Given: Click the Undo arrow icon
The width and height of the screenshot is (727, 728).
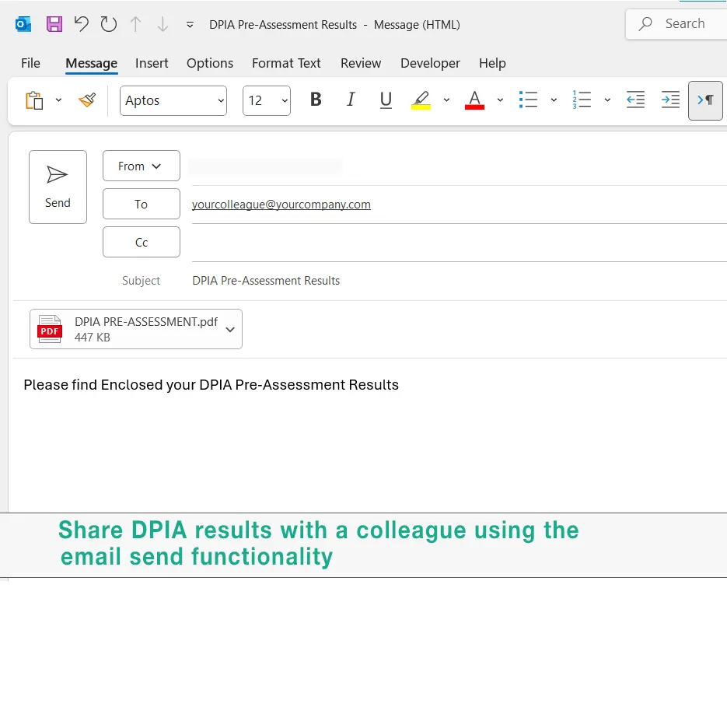Looking at the screenshot, I should 82,24.
